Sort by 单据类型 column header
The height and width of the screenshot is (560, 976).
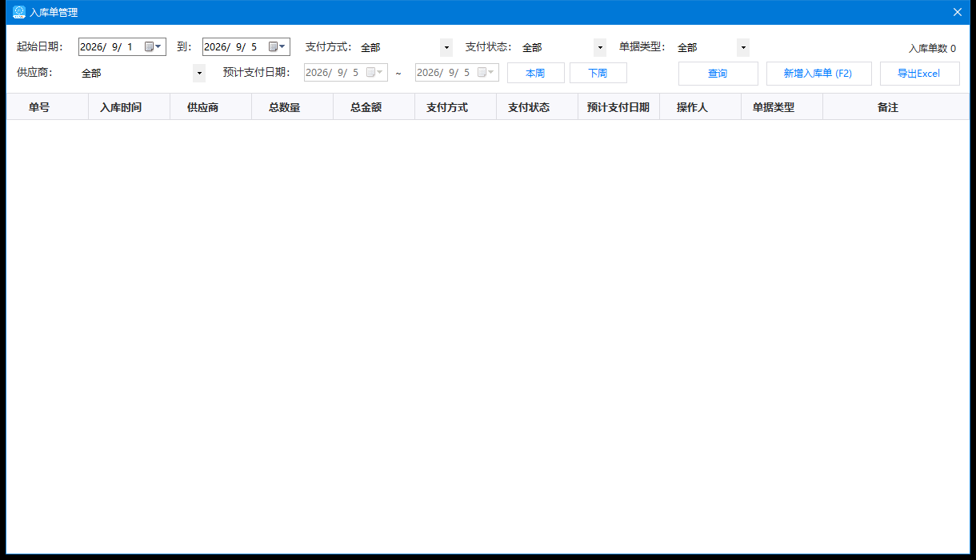coord(782,106)
